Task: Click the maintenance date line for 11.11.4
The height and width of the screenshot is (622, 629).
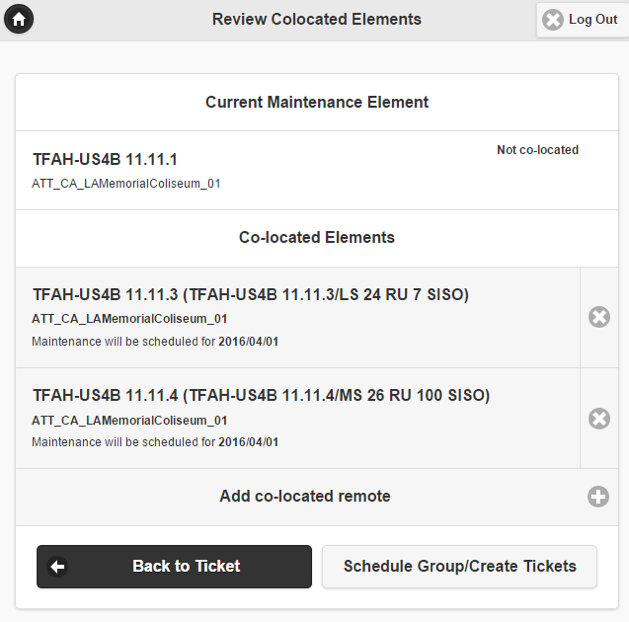Action: (155, 442)
